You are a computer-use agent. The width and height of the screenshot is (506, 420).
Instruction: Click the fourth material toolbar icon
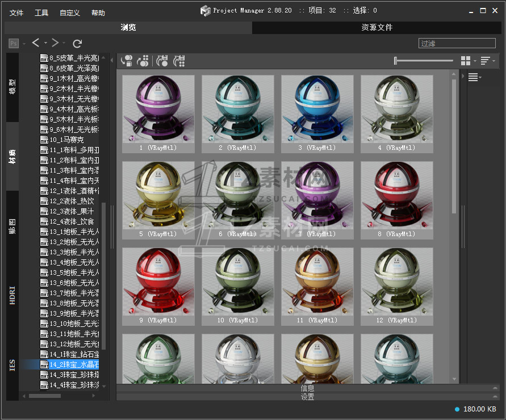[x=179, y=61]
